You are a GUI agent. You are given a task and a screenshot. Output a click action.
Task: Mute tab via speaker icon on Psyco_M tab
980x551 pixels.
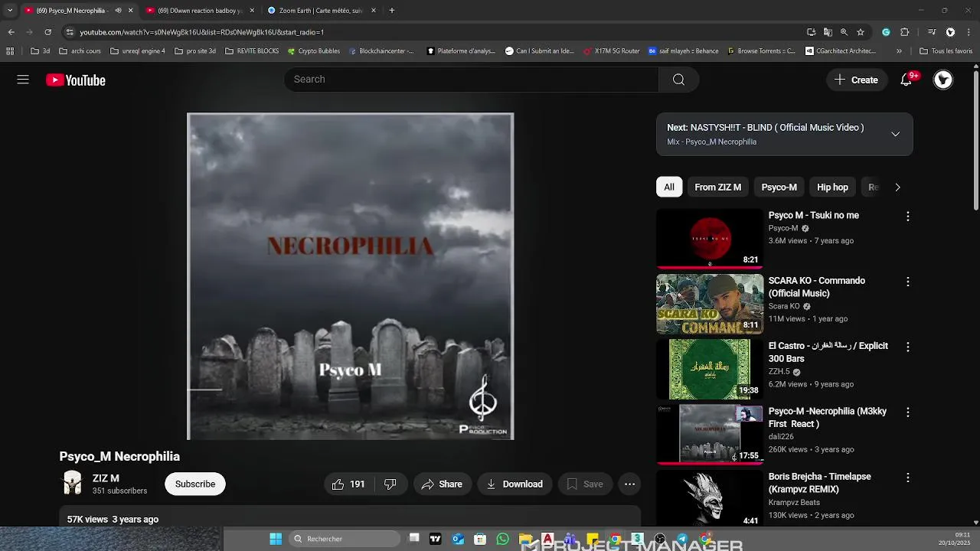[x=118, y=11]
